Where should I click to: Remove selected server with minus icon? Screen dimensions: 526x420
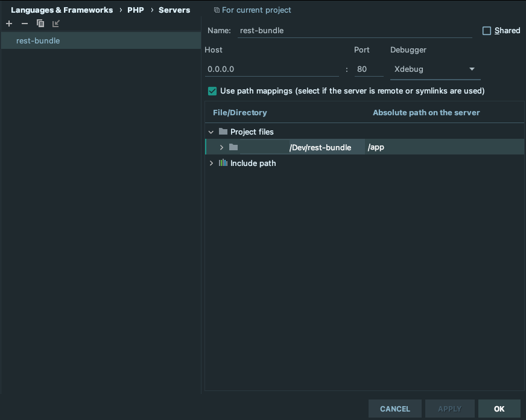(x=25, y=24)
